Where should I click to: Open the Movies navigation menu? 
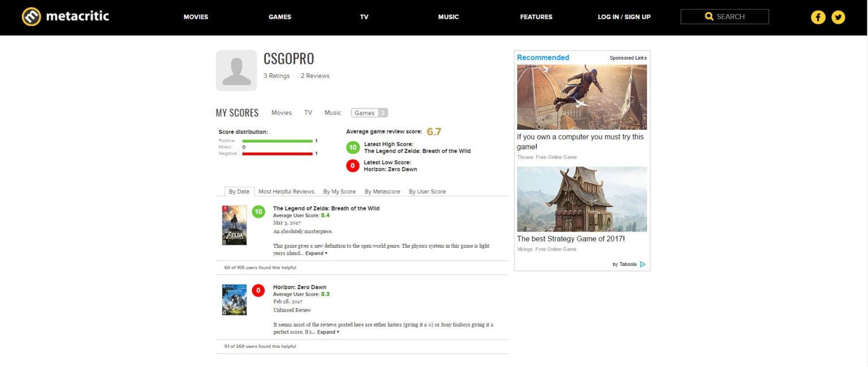point(196,17)
